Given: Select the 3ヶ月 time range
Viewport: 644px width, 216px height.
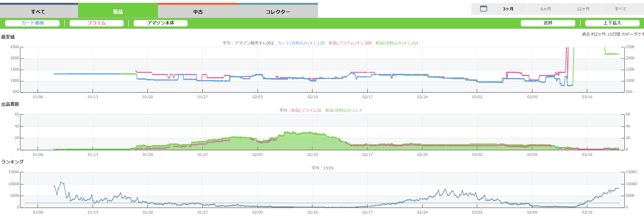Looking at the screenshot, I should (508, 9).
